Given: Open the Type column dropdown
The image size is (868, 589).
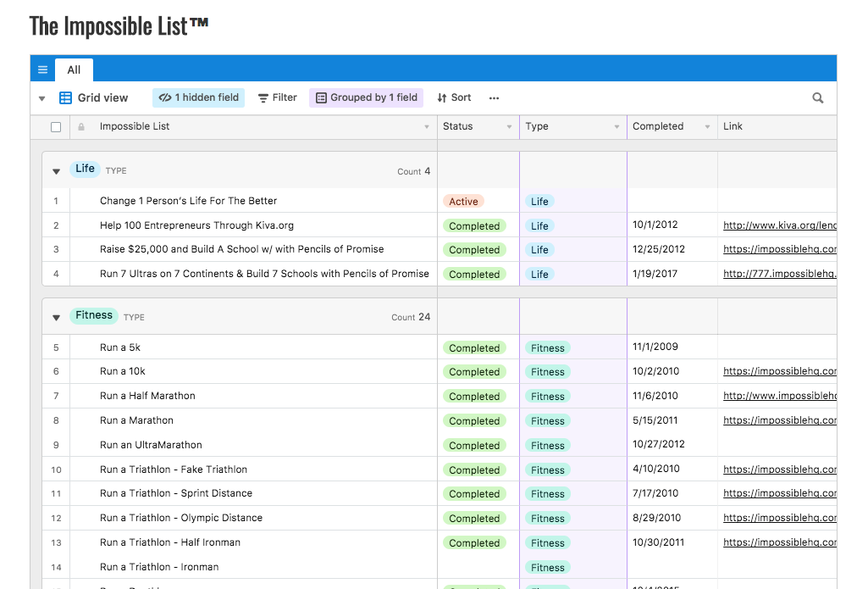Looking at the screenshot, I should point(616,126).
